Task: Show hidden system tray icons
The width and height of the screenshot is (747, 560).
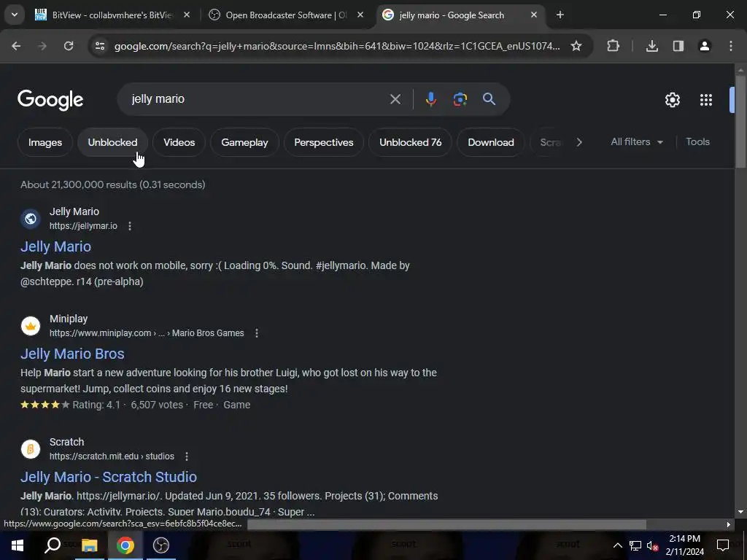Action: 617,545
